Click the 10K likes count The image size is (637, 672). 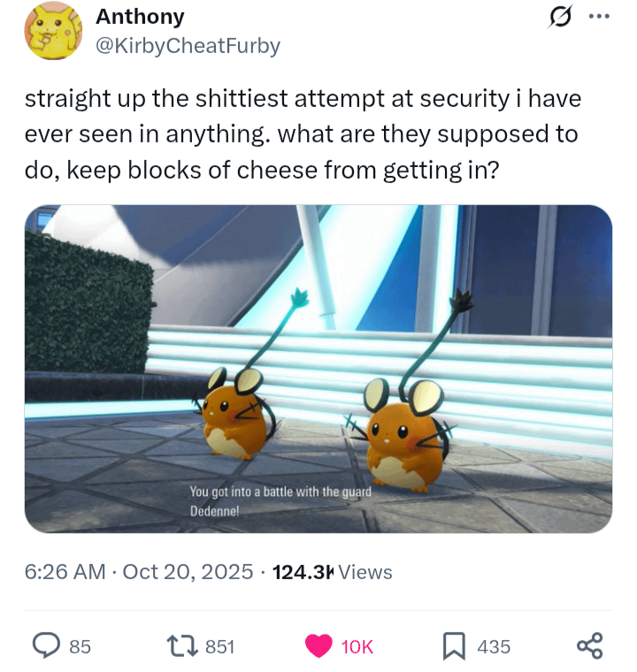357,646
